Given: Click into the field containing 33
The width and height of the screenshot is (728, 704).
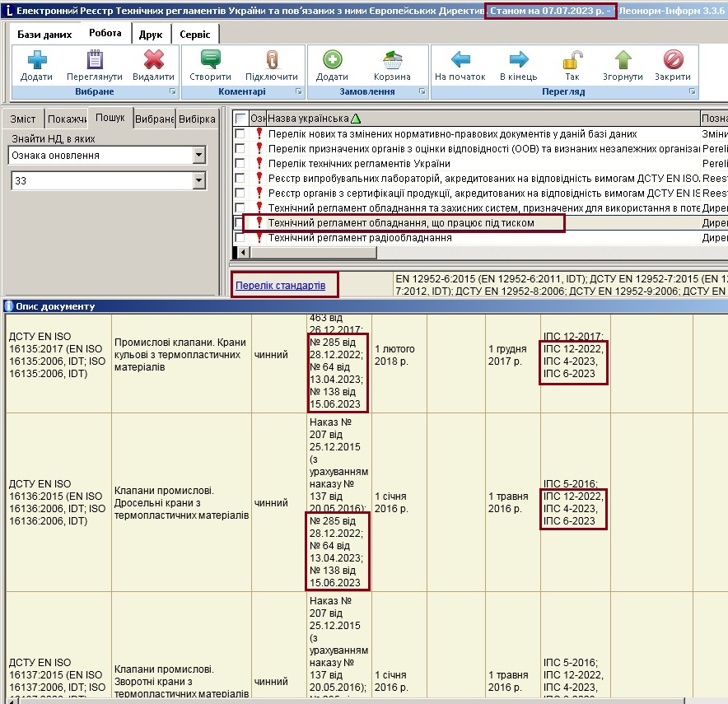Looking at the screenshot, I should click(102, 180).
